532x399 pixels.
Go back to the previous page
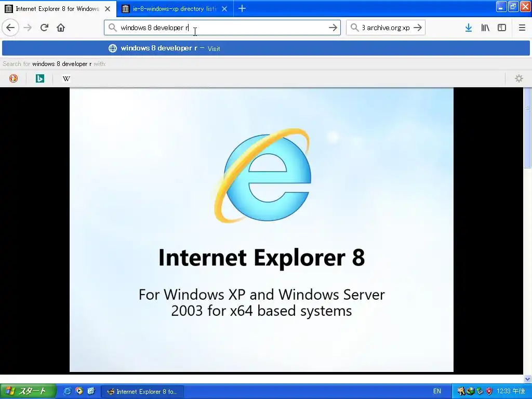coord(10,28)
